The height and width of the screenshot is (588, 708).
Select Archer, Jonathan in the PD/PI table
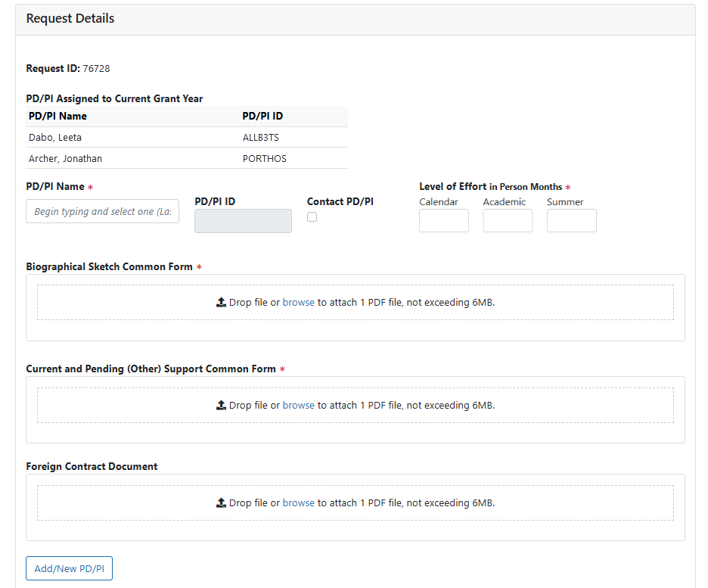point(65,159)
